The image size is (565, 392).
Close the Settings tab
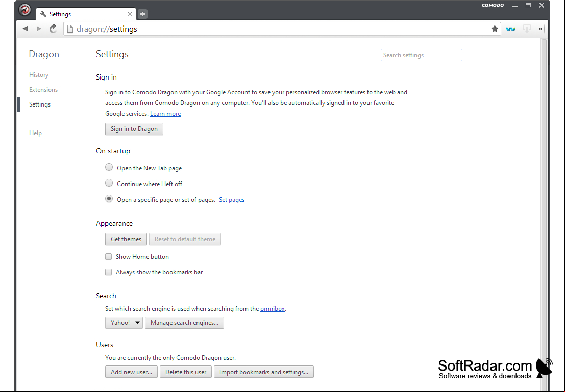coord(130,14)
